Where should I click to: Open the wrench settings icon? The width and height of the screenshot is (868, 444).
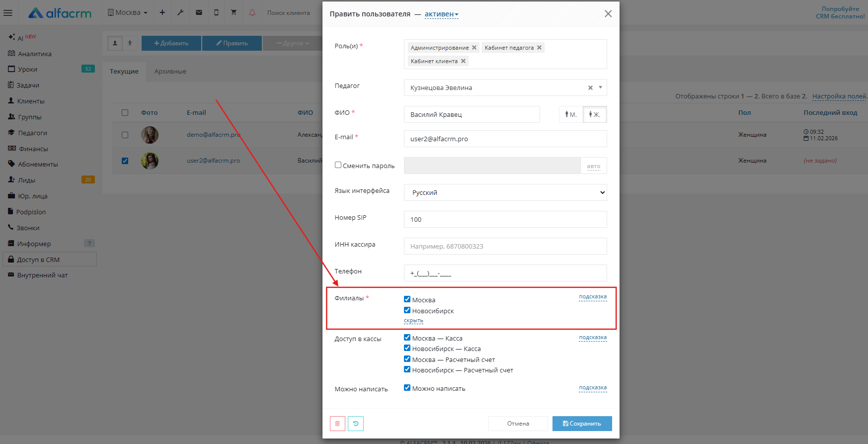180,12
